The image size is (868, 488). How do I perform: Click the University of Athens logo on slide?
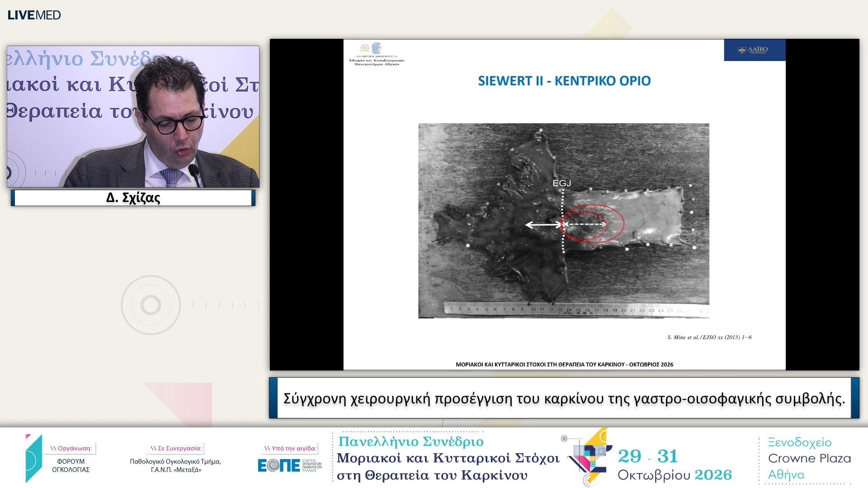tap(377, 55)
